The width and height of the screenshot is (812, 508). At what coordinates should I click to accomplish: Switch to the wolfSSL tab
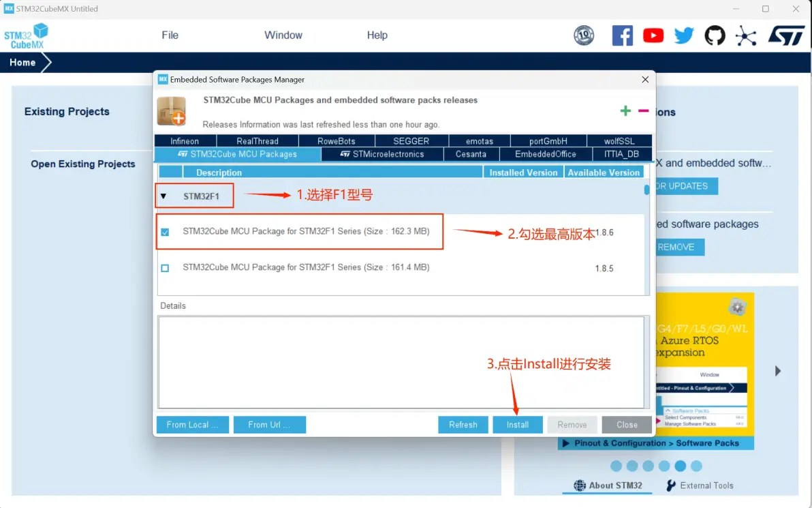(619, 140)
